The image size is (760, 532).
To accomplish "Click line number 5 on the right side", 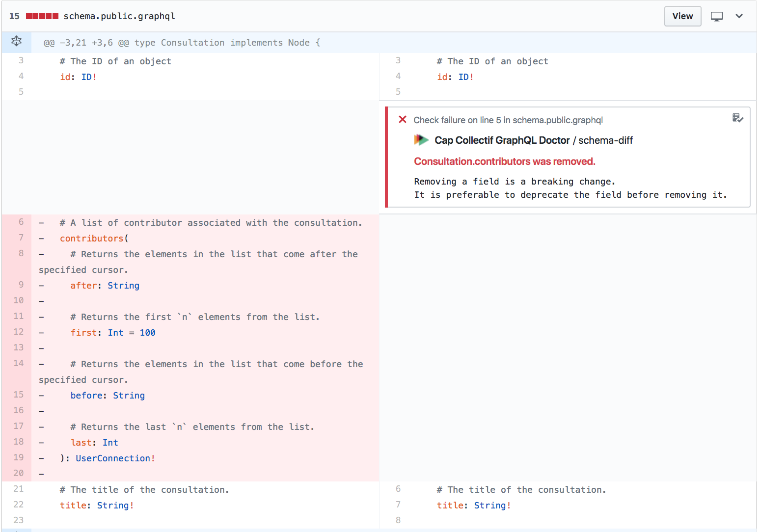I will tap(398, 91).
